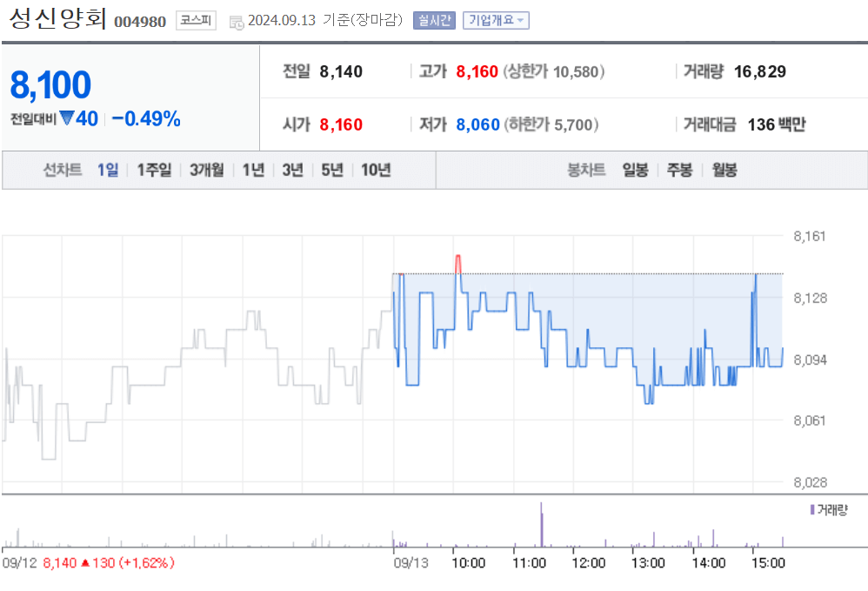Click the current price 8,100

pos(50,84)
